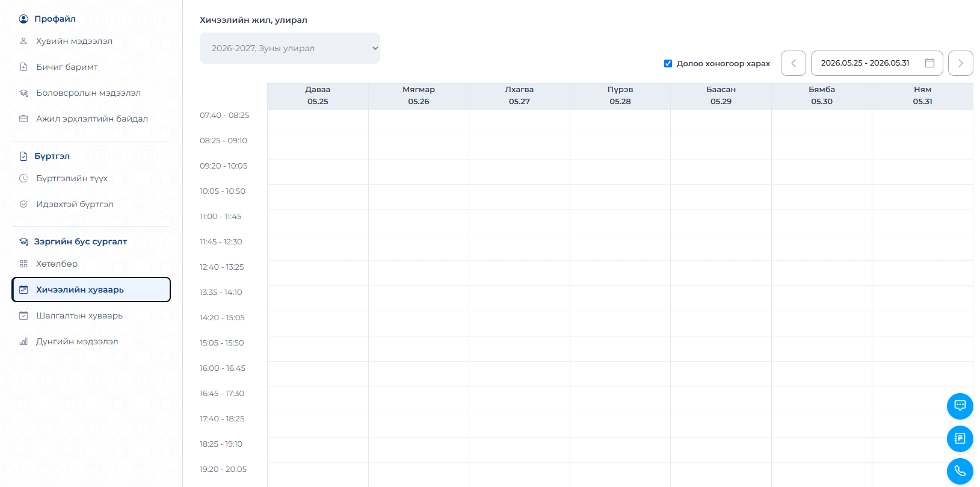980x487 pixels.
Task: Click the 07:40 - 08:25 time slot label
Action: (x=224, y=116)
